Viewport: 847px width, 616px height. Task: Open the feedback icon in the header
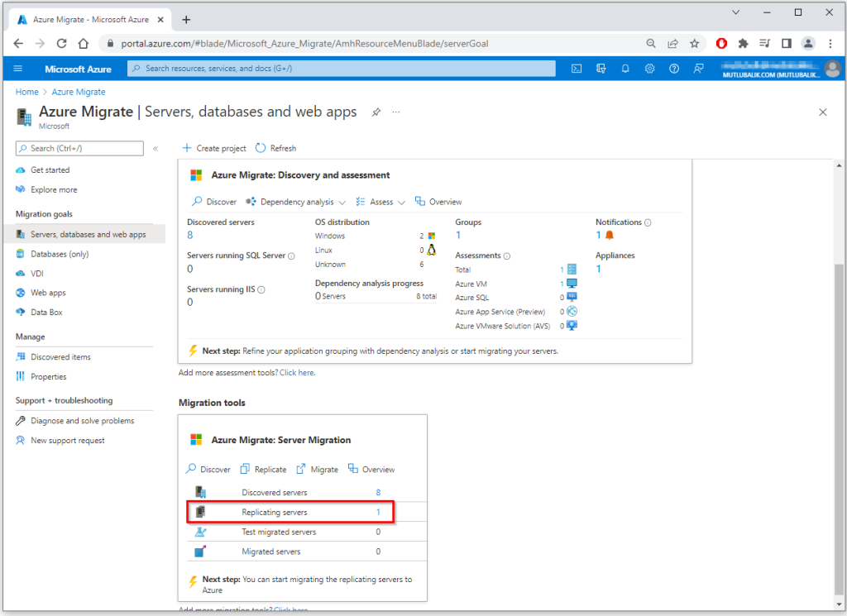pyautogui.click(x=698, y=69)
